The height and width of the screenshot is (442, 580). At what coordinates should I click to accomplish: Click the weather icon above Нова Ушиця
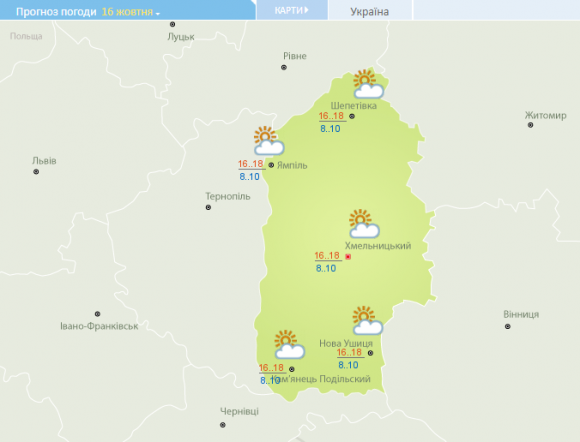click(x=367, y=320)
